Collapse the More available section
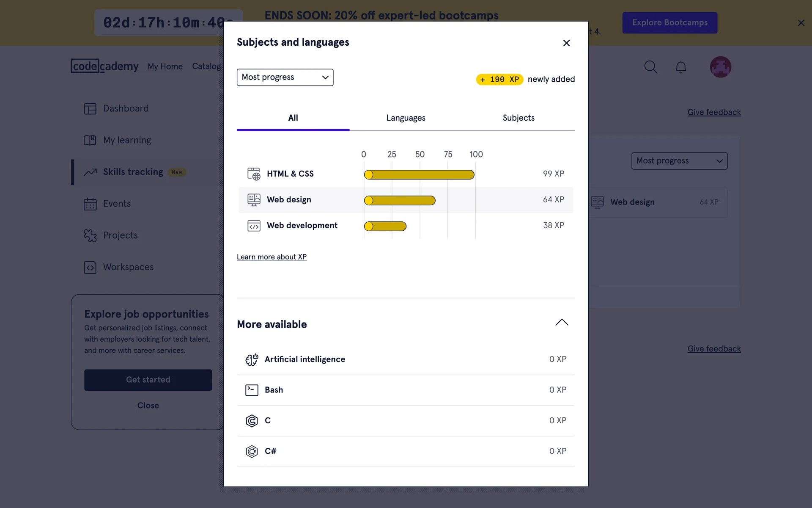812x508 pixels. (x=561, y=323)
